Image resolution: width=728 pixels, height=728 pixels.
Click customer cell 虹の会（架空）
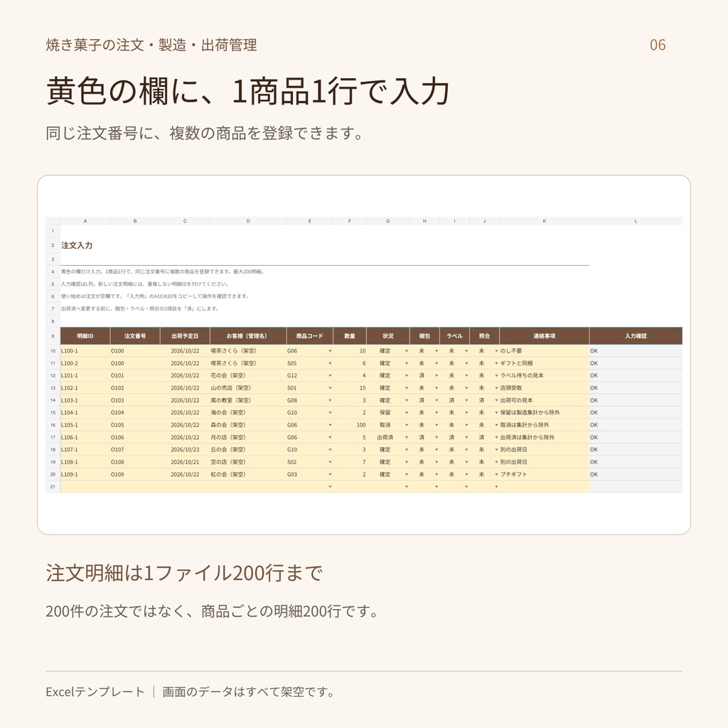coord(248,474)
